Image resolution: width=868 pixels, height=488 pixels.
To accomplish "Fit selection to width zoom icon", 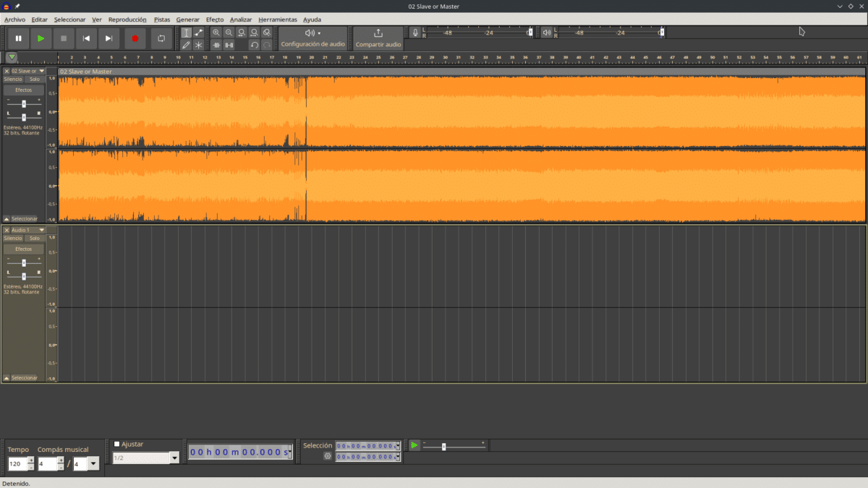I will [242, 33].
